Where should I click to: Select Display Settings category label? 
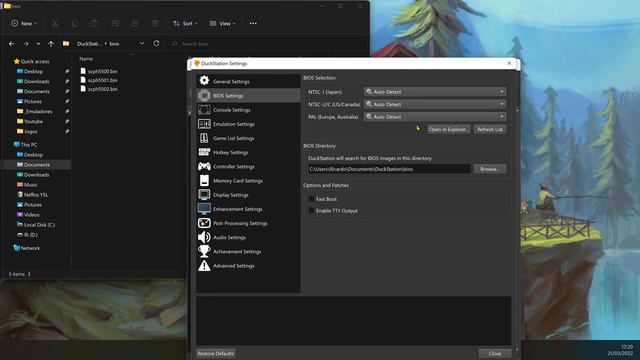pyautogui.click(x=231, y=195)
